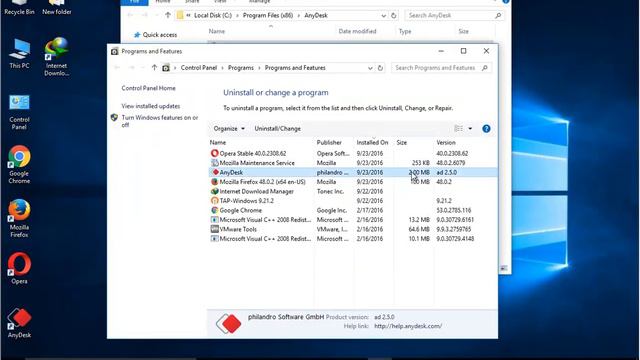The image size is (640, 360).
Task: Select the AnyDesk desktop shortcut
Action: tap(19, 323)
